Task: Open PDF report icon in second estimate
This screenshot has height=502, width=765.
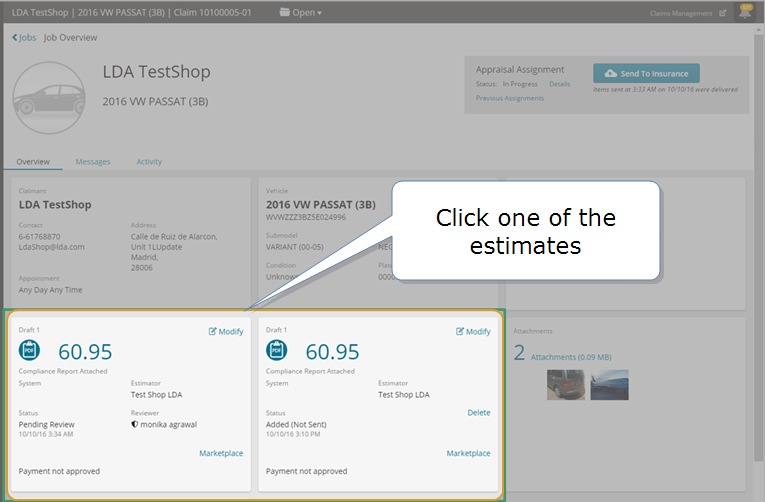Action: pyautogui.click(x=276, y=351)
